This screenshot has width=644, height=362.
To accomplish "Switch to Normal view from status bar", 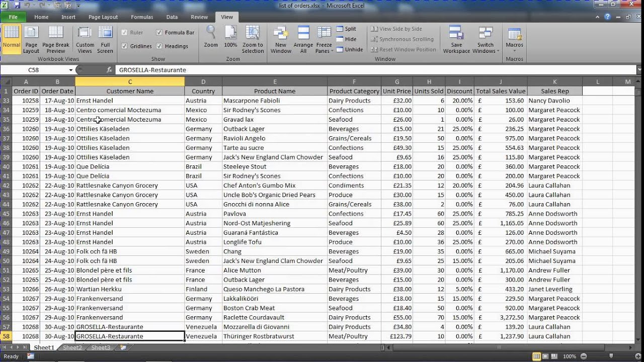I will [536, 356].
